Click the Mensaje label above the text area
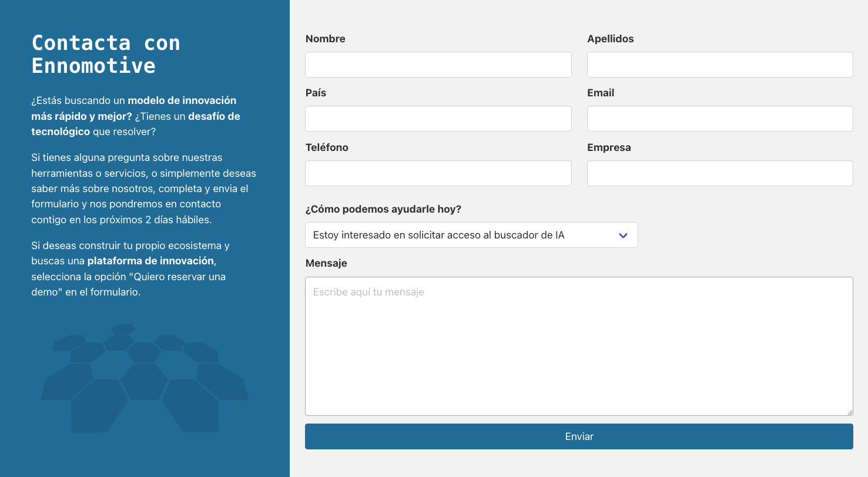 click(x=326, y=263)
